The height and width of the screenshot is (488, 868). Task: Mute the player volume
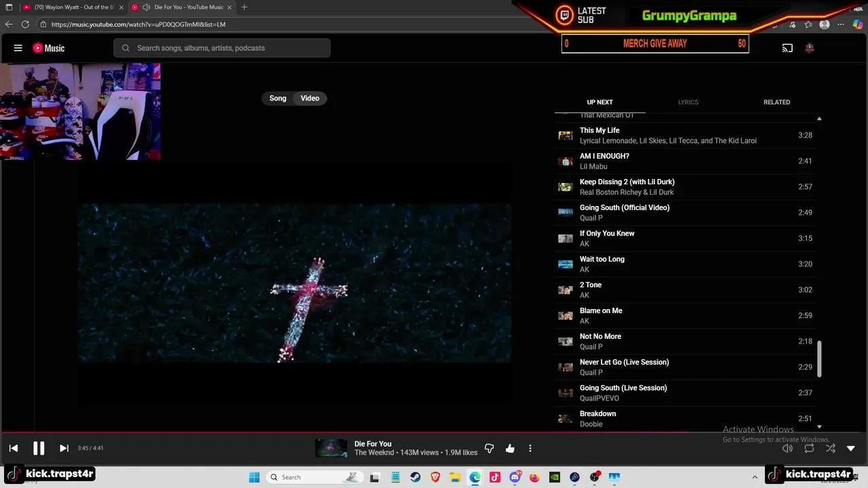[x=787, y=448]
